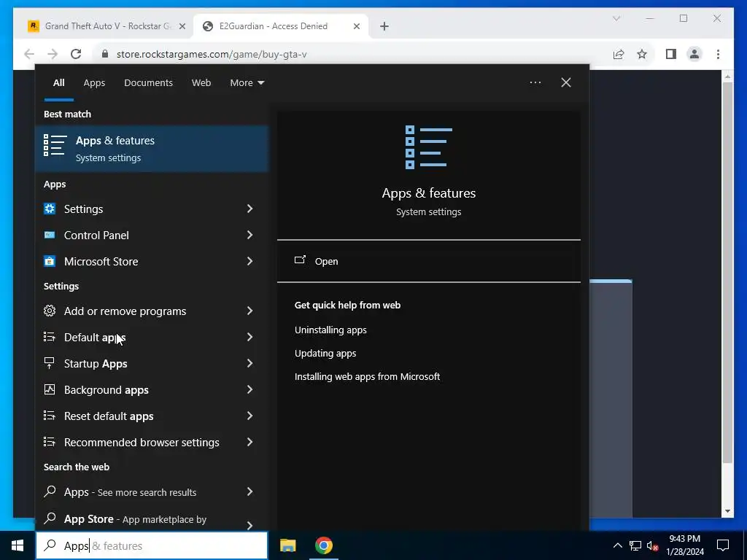Click Recommended browser settings icon
The width and height of the screenshot is (747, 560).
[50, 441]
